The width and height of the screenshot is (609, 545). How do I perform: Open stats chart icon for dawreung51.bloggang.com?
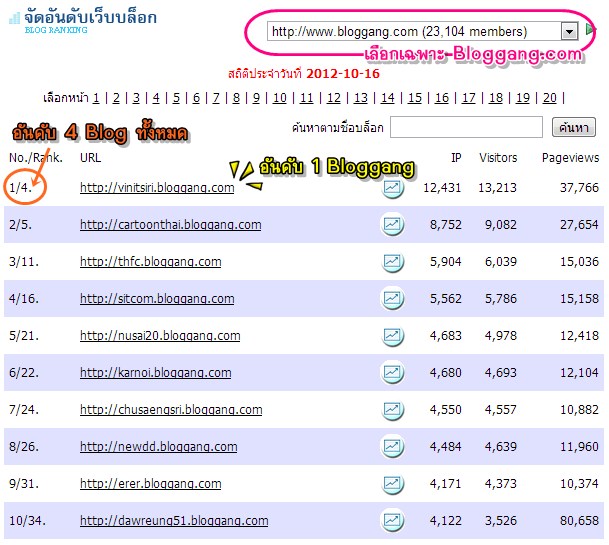click(x=392, y=521)
